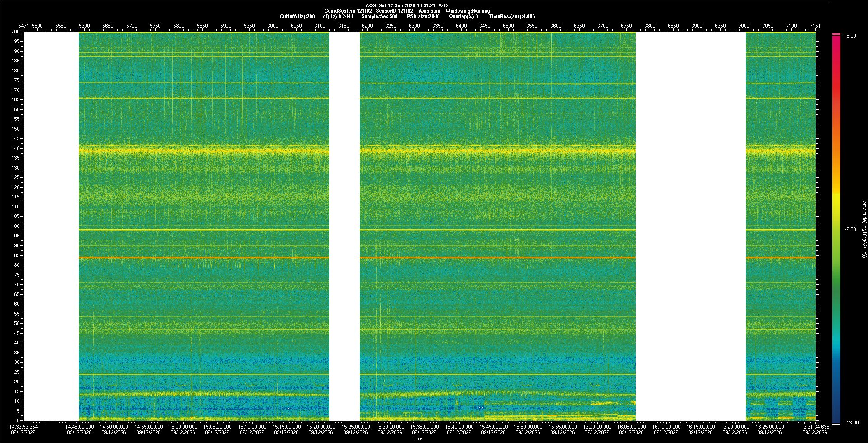The width and height of the screenshot is (868, 443).
Task: Click the -9.00 colorbar tick label
Action: pos(850,230)
